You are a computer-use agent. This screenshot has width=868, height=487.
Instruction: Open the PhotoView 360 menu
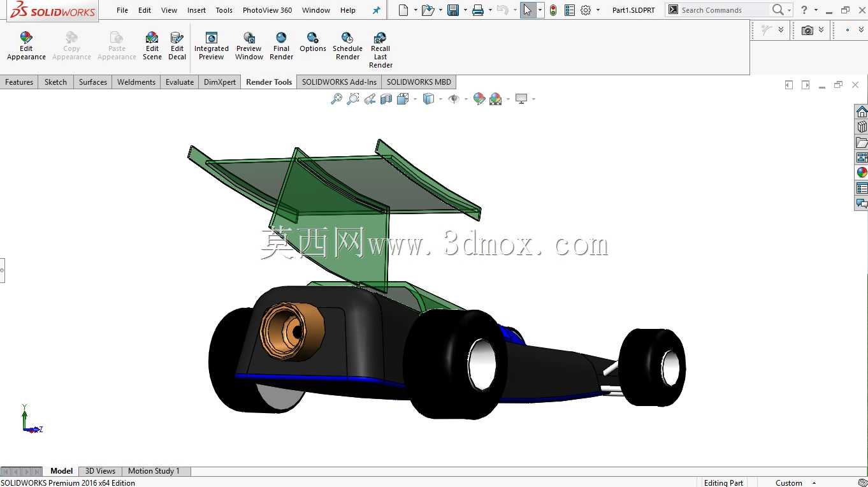(268, 10)
